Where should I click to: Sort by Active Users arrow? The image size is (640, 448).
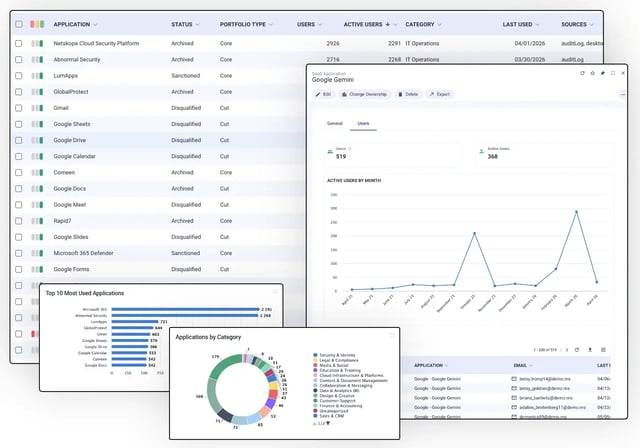point(387,24)
